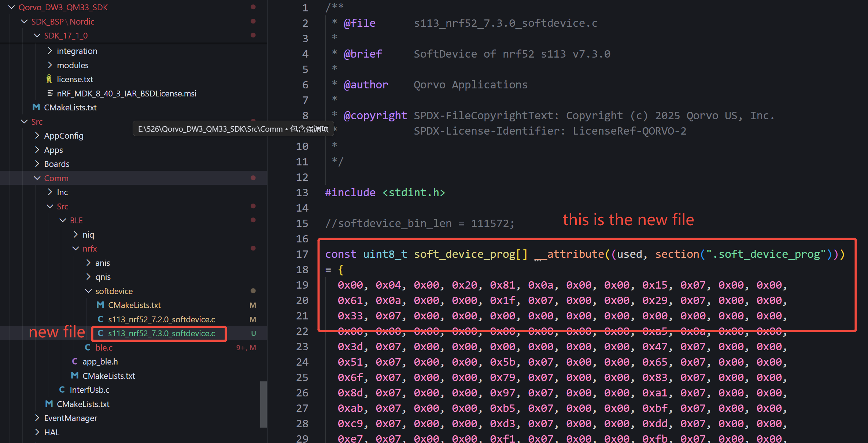Click the C icon beside app_ble.h
This screenshot has height=443, width=868.
(75, 361)
